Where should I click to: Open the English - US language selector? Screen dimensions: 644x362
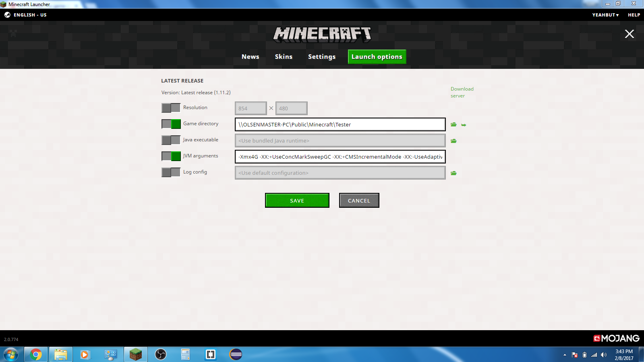pos(30,15)
